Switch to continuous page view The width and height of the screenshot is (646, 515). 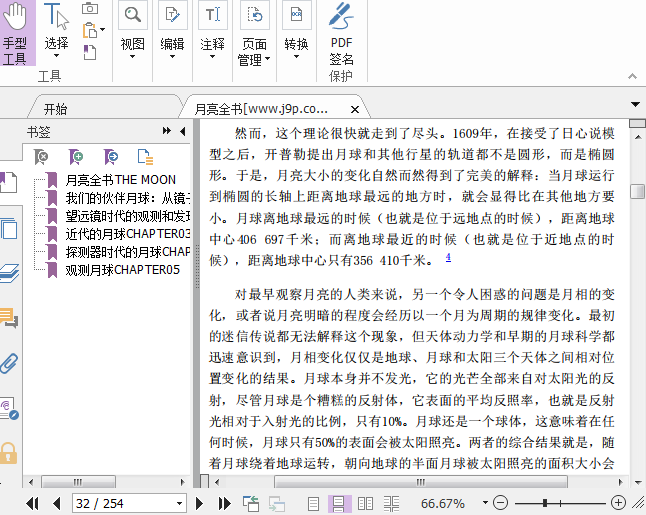339,503
